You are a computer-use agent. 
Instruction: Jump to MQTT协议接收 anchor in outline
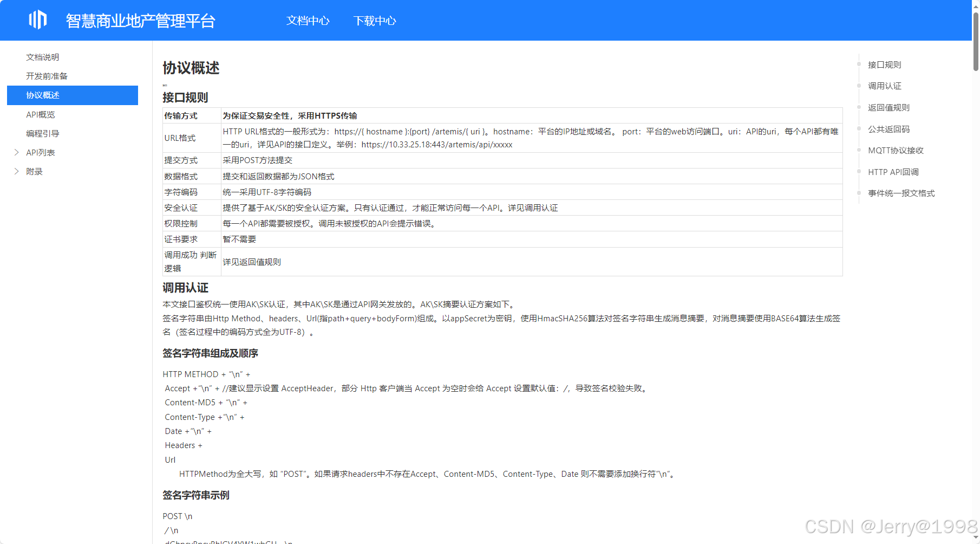point(896,150)
